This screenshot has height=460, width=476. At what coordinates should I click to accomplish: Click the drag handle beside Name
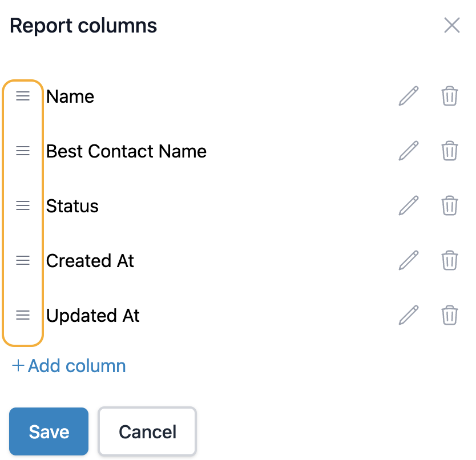[x=23, y=96]
